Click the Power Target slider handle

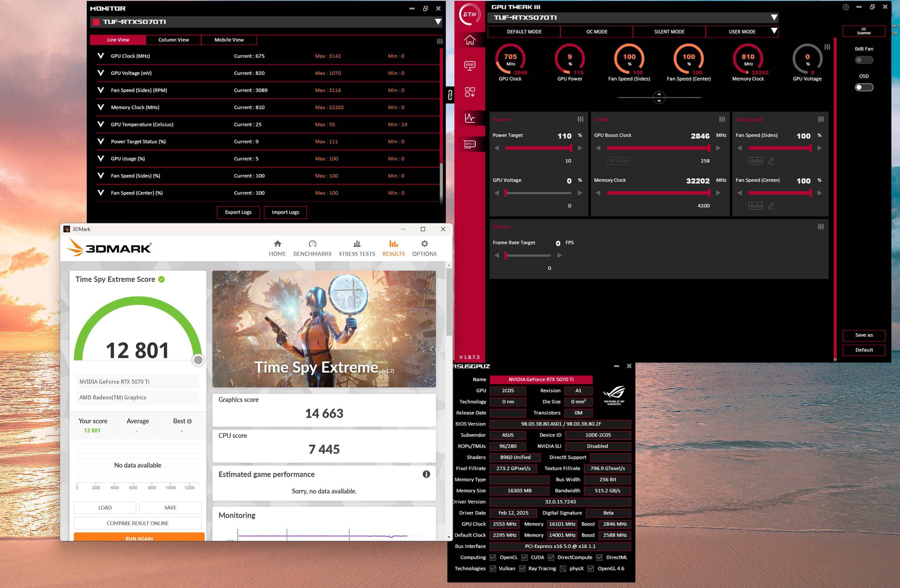[x=571, y=148]
